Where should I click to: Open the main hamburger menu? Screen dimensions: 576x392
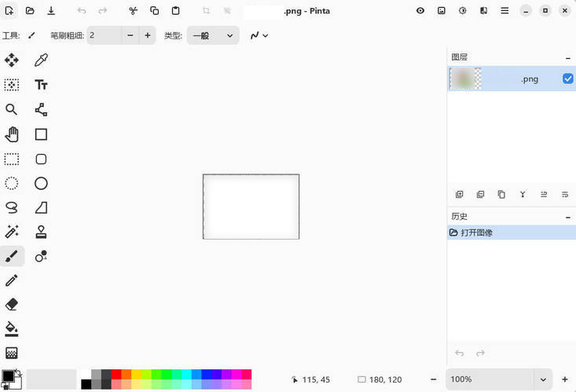(x=504, y=11)
